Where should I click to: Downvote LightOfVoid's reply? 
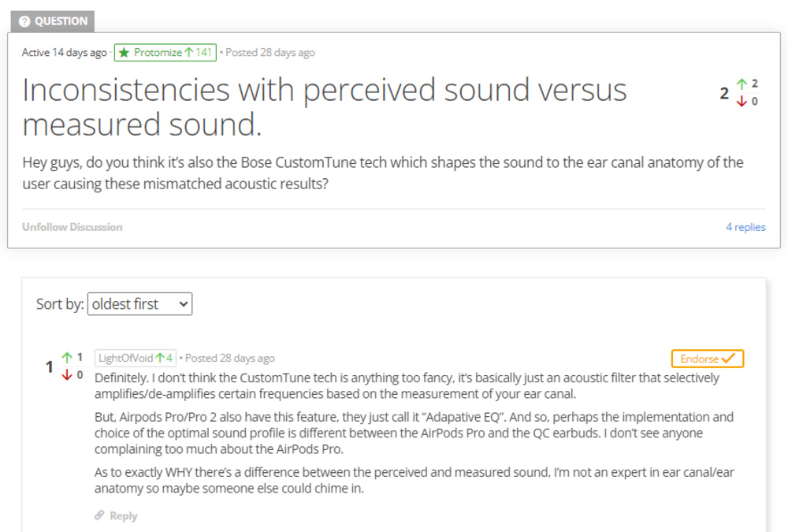click(x=67, y=375)
